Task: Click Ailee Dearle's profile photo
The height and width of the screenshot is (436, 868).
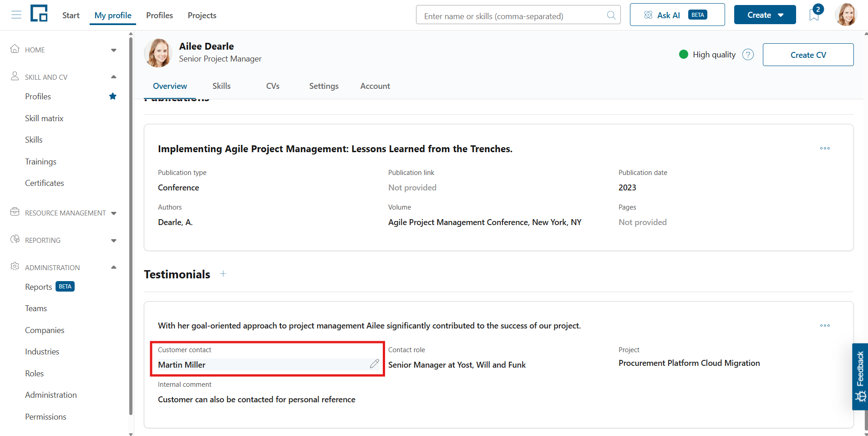Action: click(x=158, y=53)
